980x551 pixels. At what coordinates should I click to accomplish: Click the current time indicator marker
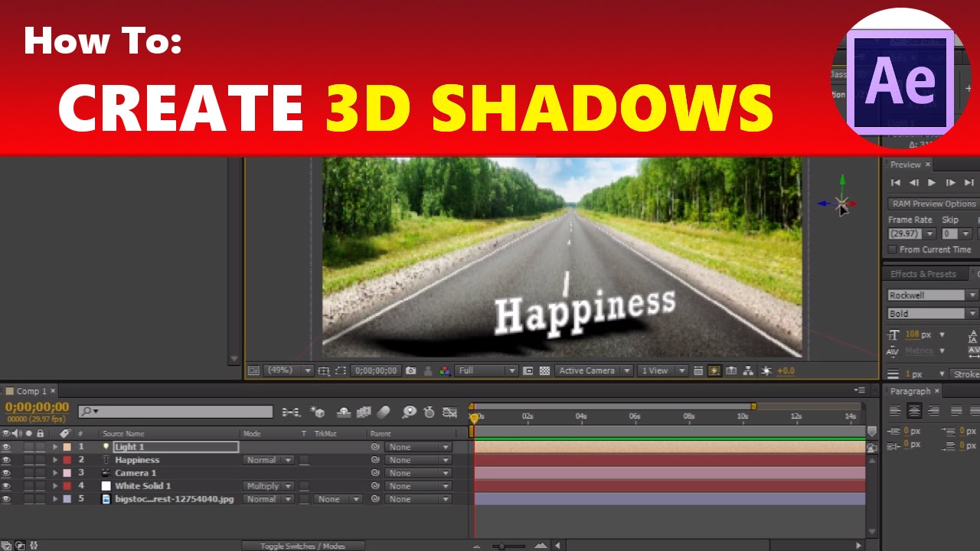(x=475, y=417)
